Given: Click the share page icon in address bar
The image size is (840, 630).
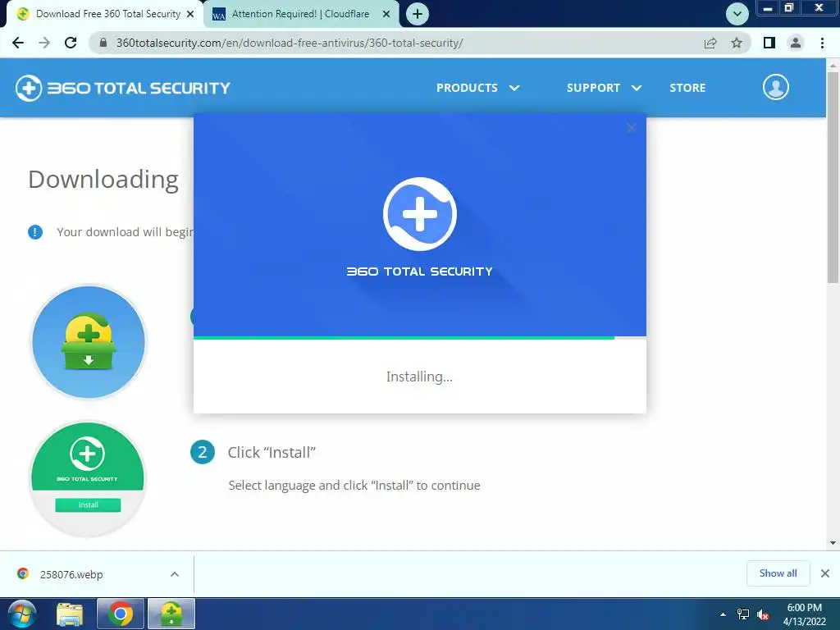Looking at the screenshot, I should 710,43.
